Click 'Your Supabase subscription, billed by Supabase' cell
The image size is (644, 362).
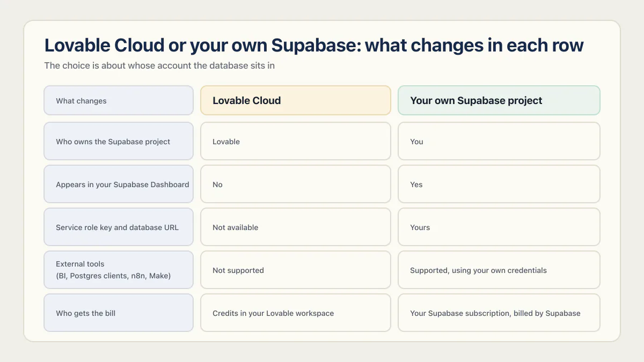click(499, 313)
